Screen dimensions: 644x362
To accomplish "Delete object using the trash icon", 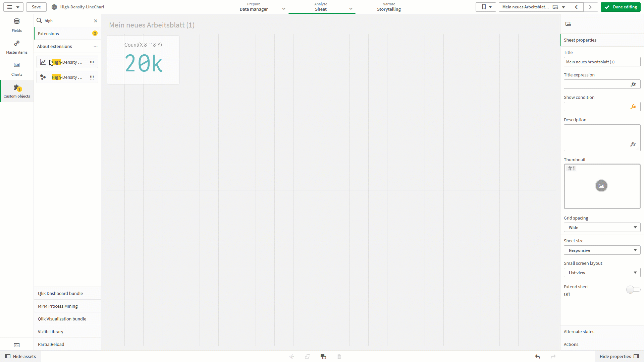I will [339, 357].
